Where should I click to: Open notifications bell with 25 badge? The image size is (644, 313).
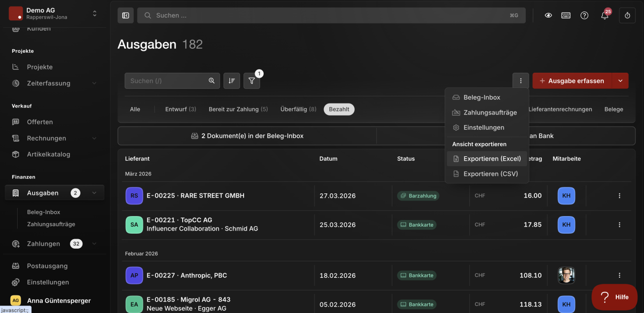pos(605,16)
